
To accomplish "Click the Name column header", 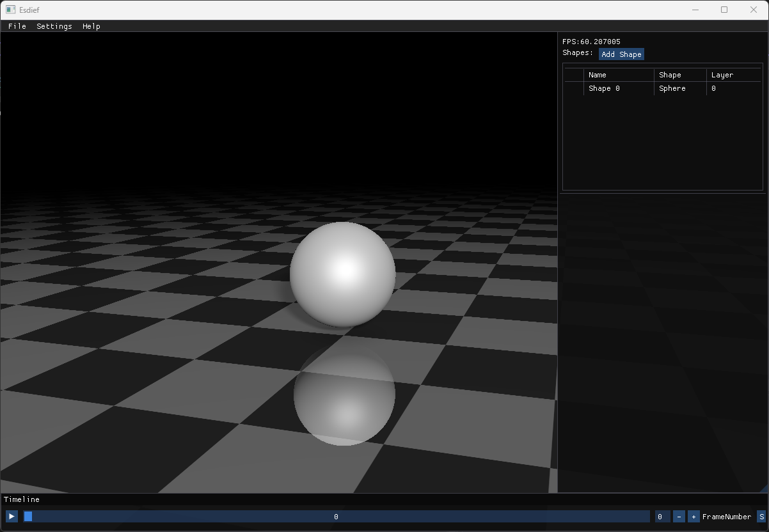I will [598, 75].
